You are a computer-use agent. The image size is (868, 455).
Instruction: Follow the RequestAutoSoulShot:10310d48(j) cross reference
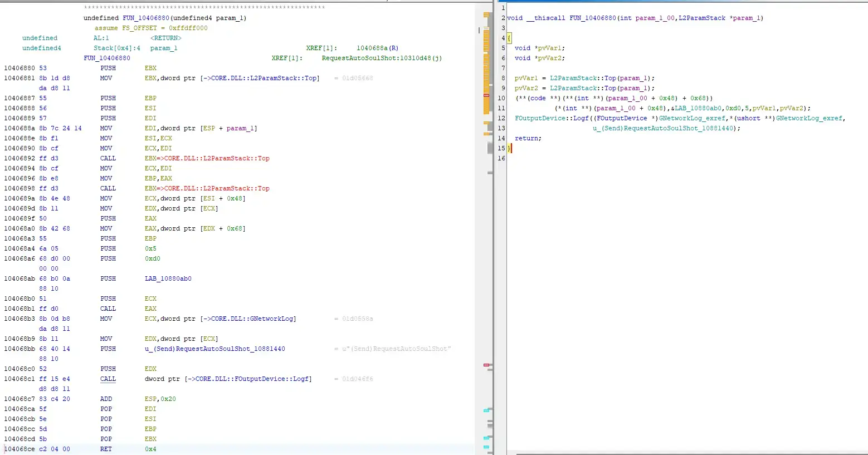[x=382, y=58]
